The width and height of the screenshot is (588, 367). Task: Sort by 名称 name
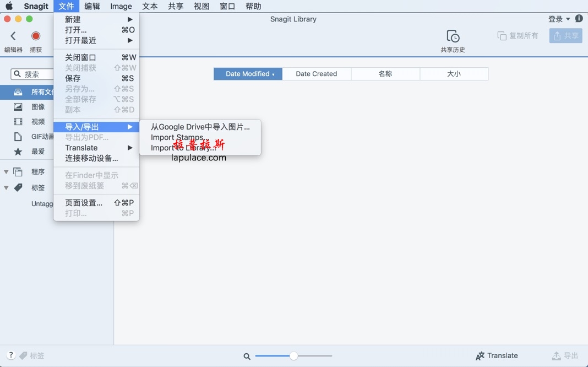385,74
